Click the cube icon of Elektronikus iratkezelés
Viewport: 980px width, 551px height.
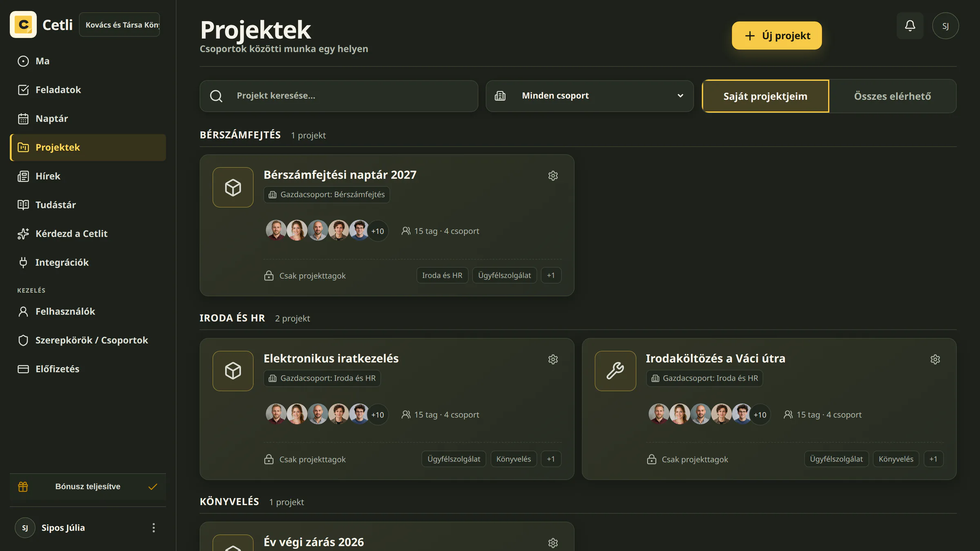233,371
